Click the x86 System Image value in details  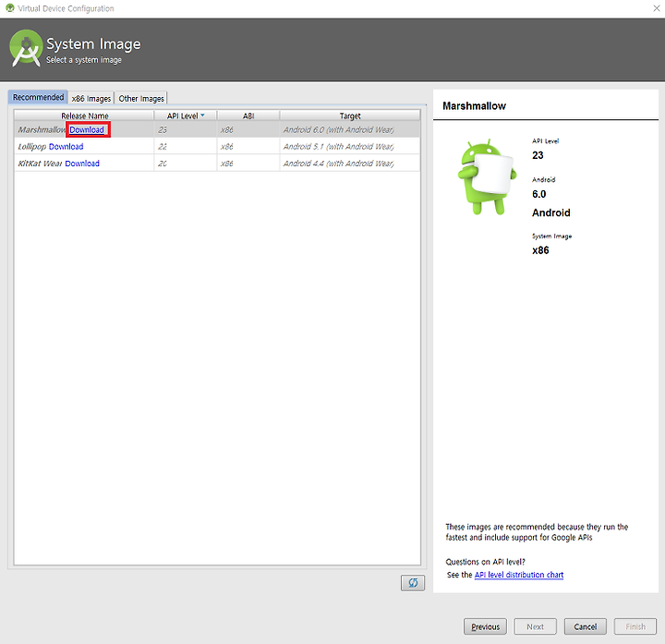[x=540, y=250]
